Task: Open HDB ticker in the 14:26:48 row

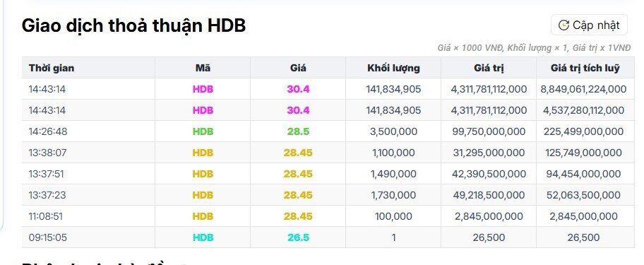Action: coord(203,131)
